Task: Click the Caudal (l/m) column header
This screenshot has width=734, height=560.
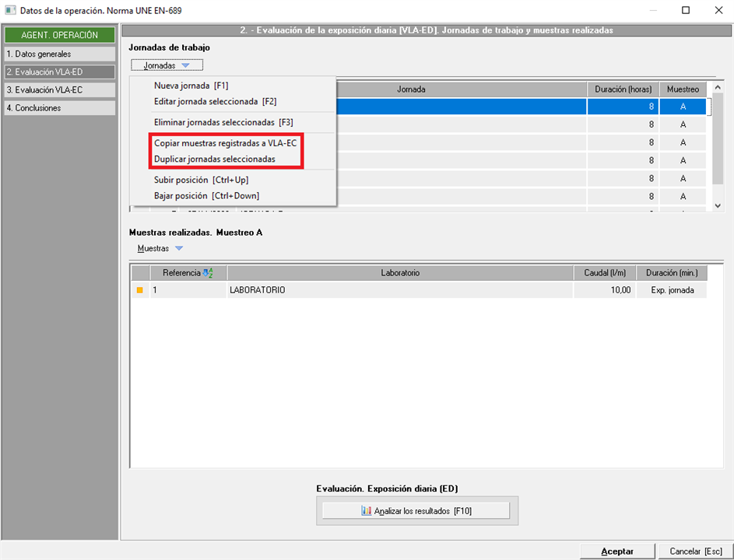Action: tap(605, 273)
